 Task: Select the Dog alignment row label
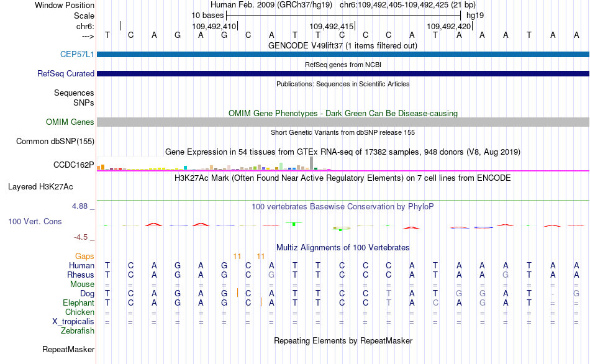(87, 294)
